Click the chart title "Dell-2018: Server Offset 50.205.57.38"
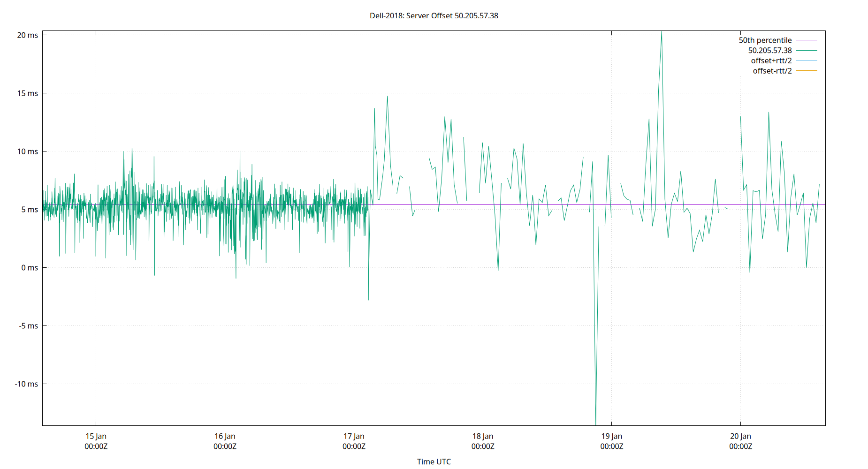The width and height of the screenshot is (868, 469). click(x=434, y=15)
